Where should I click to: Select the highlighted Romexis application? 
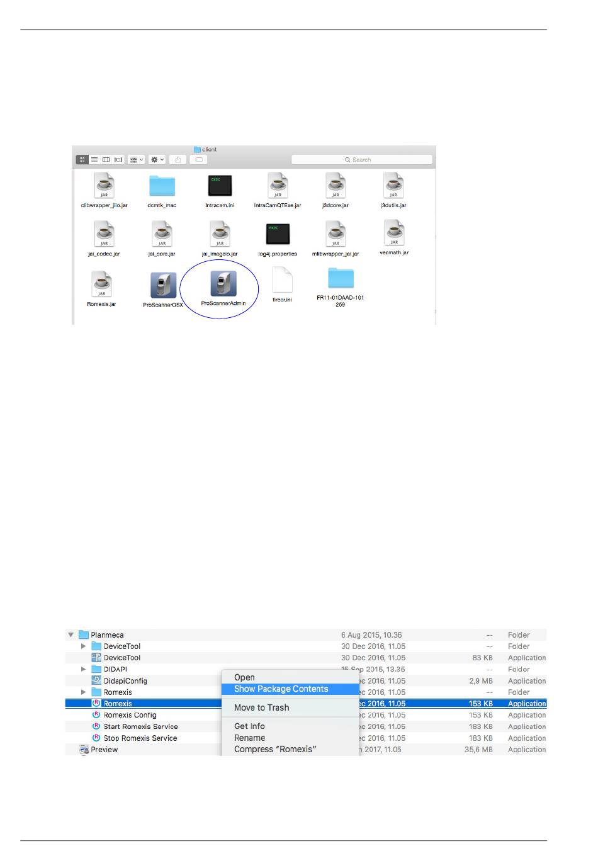[x=118, y=704]
